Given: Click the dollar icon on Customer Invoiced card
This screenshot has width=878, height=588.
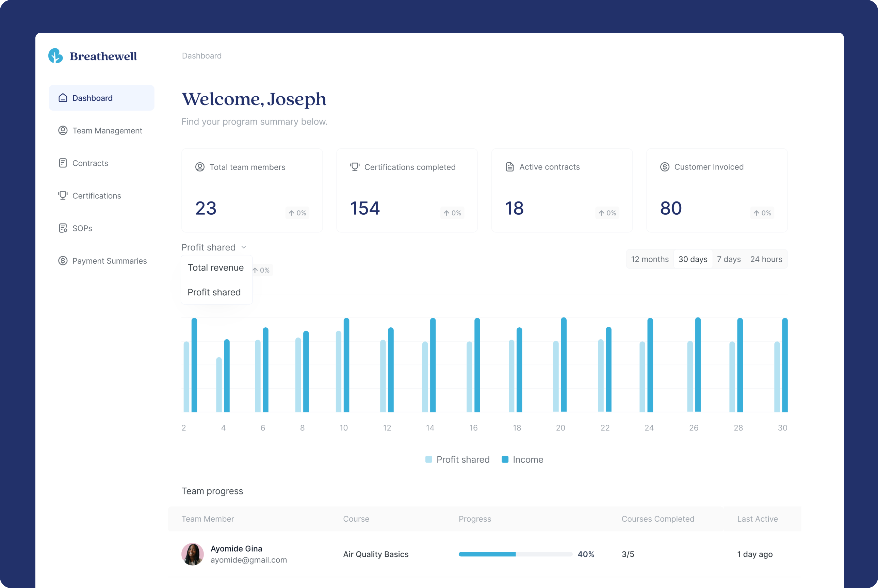Looking at the screenshot, I should click(x=665, y=167).
